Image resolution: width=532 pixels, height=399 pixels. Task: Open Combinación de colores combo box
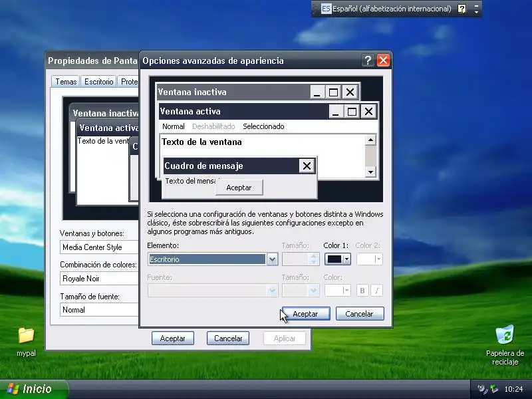click(99, 279)
